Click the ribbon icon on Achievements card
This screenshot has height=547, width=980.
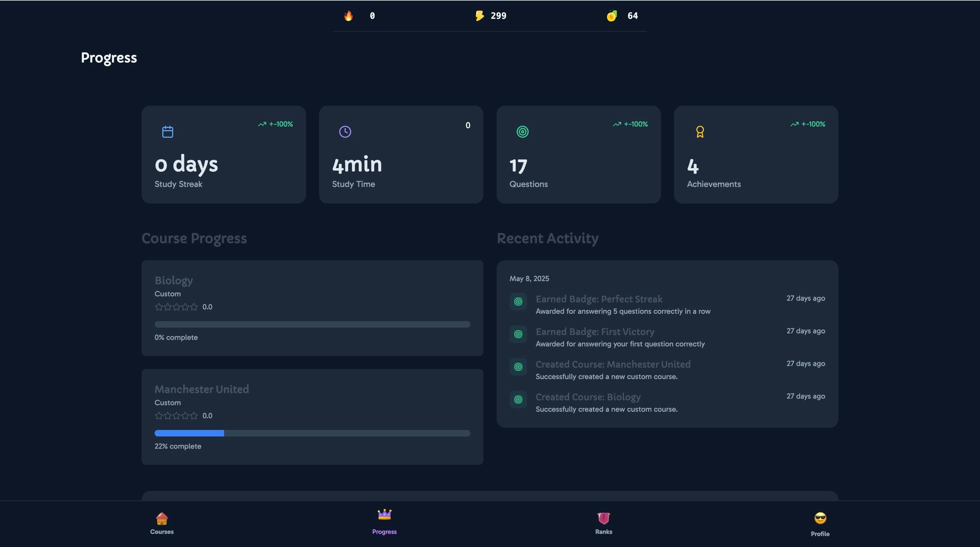[700, 132]
